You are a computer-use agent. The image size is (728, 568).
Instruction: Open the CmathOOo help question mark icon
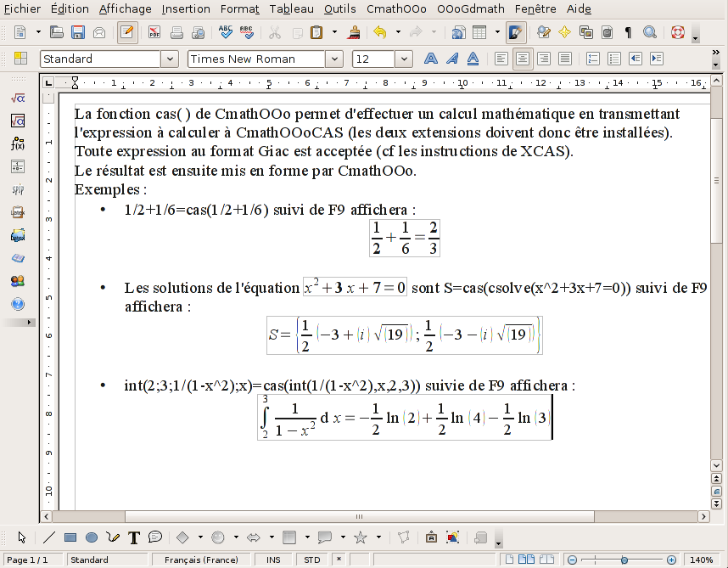pyautogui.click(x=18, y=304)
